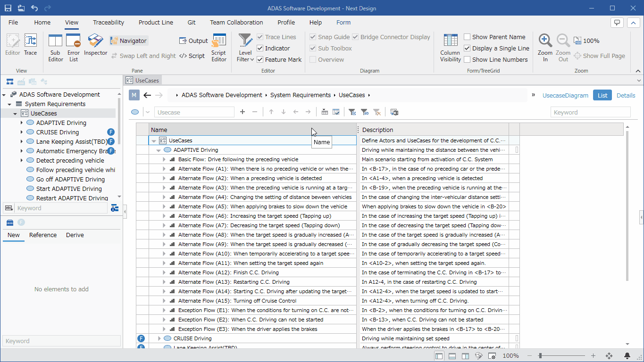Viewport: 644px width, 362px height.
Task: Click the model navigator icon in left pane
Action: pyautogui.click(x=9, y=82)
